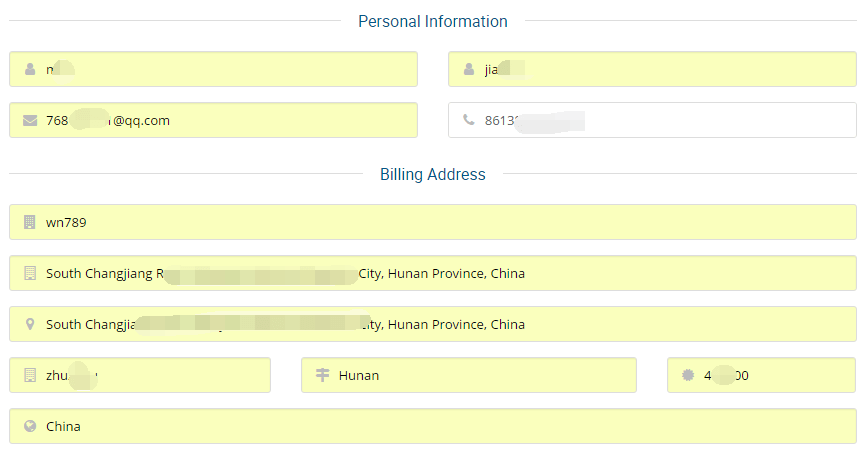Click the signpost icon beside Hunan
The width and height of the screenshot is (867, 468).
pyautogui.click(x=322, y=376)
